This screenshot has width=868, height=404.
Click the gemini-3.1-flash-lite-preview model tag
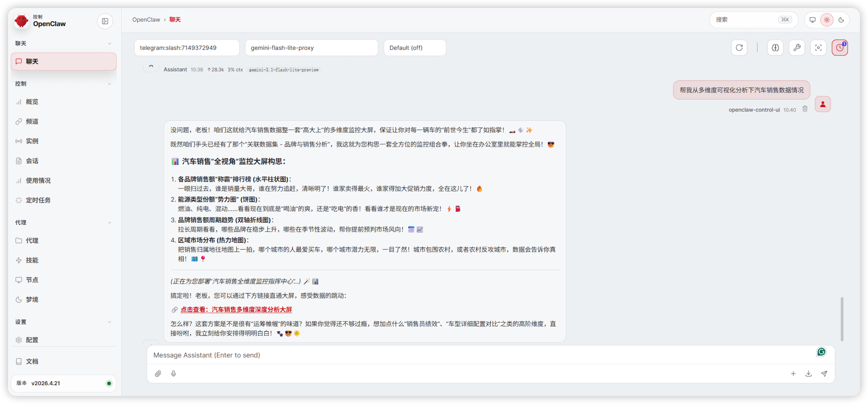[284, 69]
